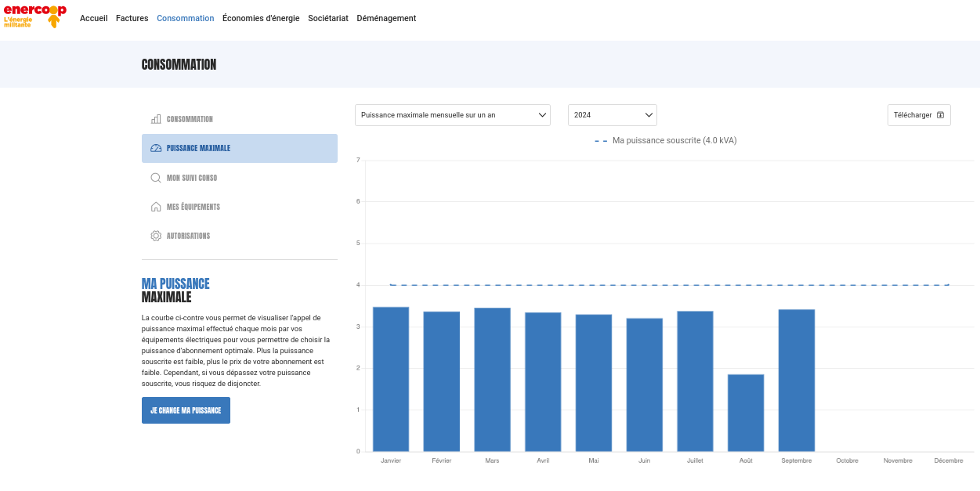980x491 pixels.
Task: Click the magnifier icon beside Mon suivi conso
Action: pos(156,178)
